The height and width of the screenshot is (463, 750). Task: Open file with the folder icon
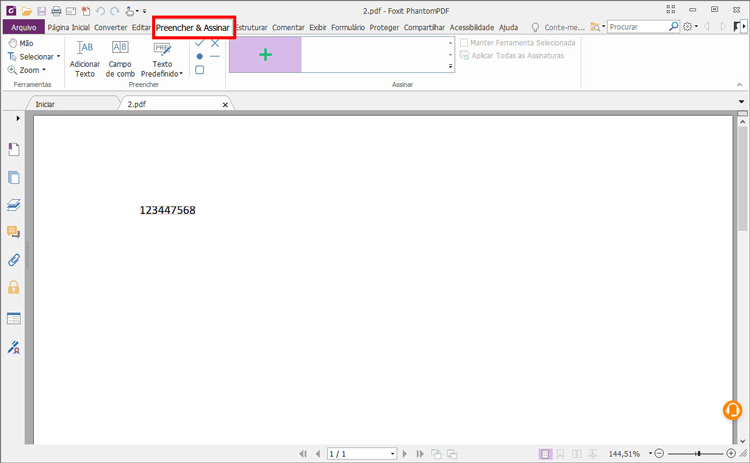[27, 11]
